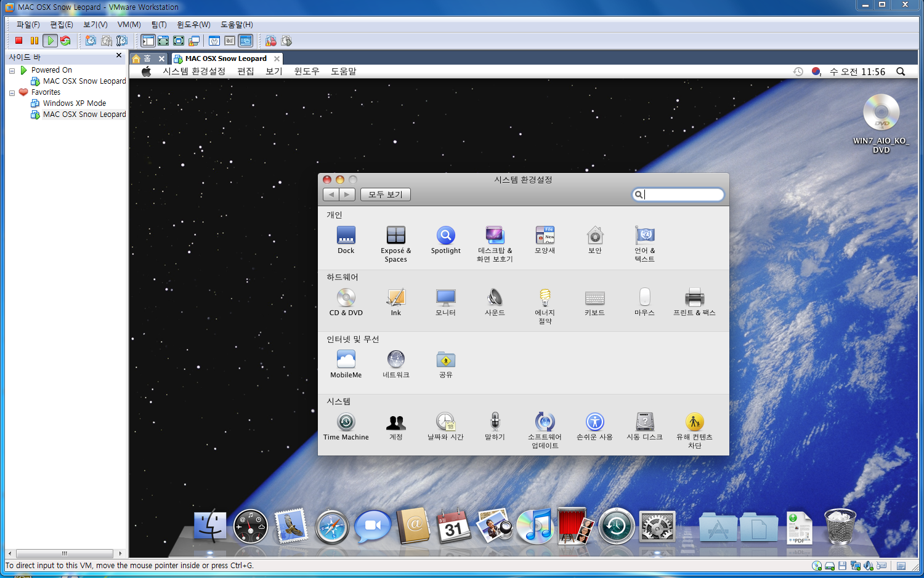Open 프린트 & 팩스 preferences

[x=694, y=302]
